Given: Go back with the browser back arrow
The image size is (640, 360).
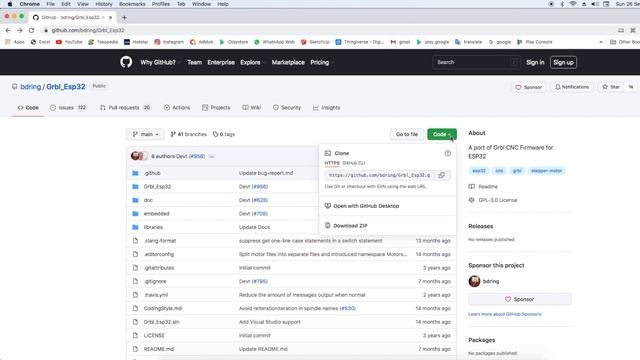Looking at the screenshot, I should point(8,30).
